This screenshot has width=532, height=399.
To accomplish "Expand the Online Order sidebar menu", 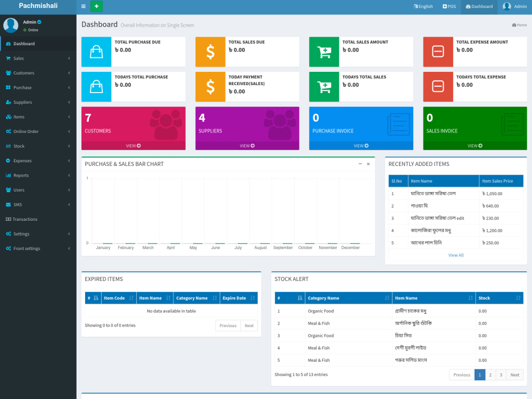I will pyautogui.click(x=38, y=131).
